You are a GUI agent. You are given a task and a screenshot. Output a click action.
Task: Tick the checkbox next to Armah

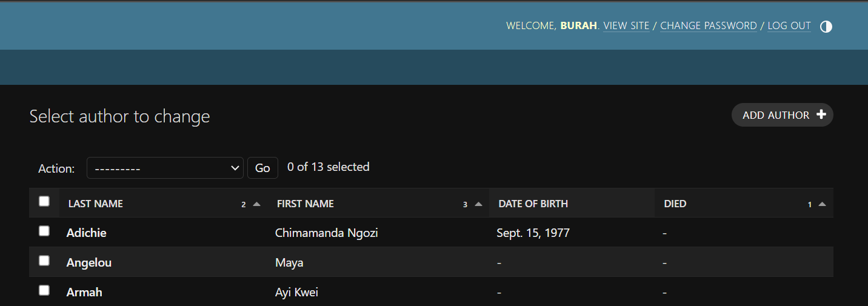tap(44, 290)
